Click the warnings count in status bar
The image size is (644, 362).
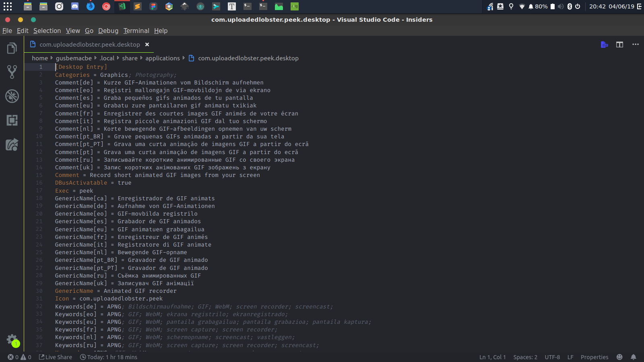[x=26, y=357]
